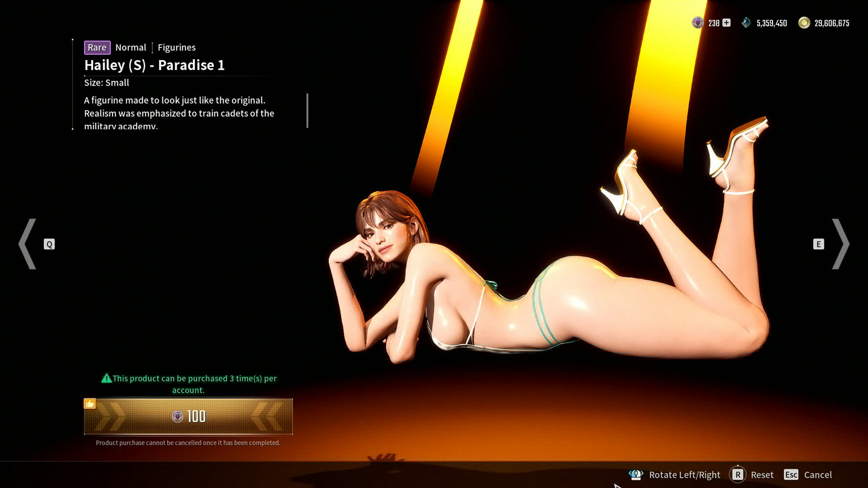Click the R key Reset icon

click(738, 474)
